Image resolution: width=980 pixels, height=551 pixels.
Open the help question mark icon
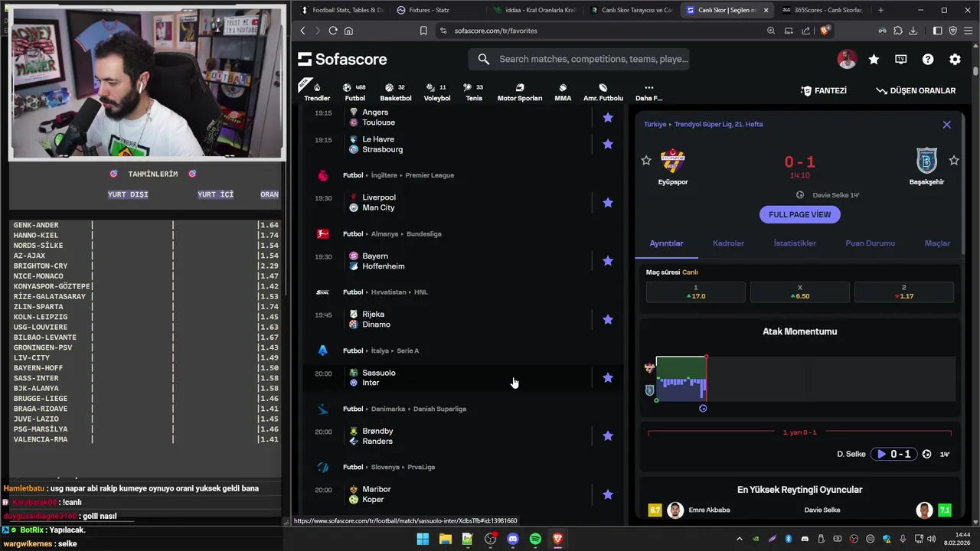[x=928, y=59]
